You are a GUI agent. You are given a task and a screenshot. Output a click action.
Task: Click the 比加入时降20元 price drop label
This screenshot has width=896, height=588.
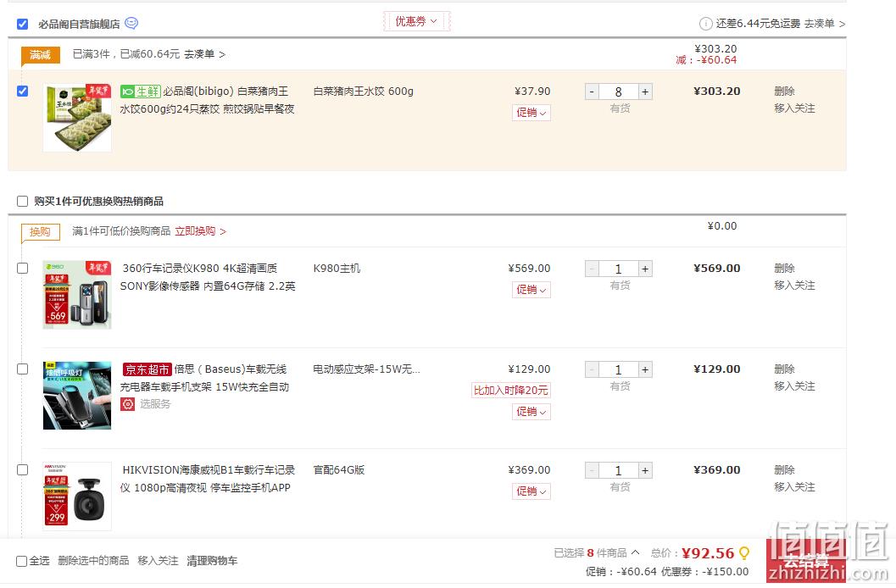(511, 391)
